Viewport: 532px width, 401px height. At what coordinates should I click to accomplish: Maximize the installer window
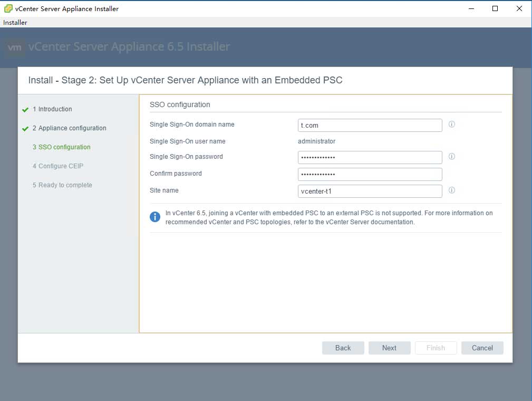click(x=495, y=8)
